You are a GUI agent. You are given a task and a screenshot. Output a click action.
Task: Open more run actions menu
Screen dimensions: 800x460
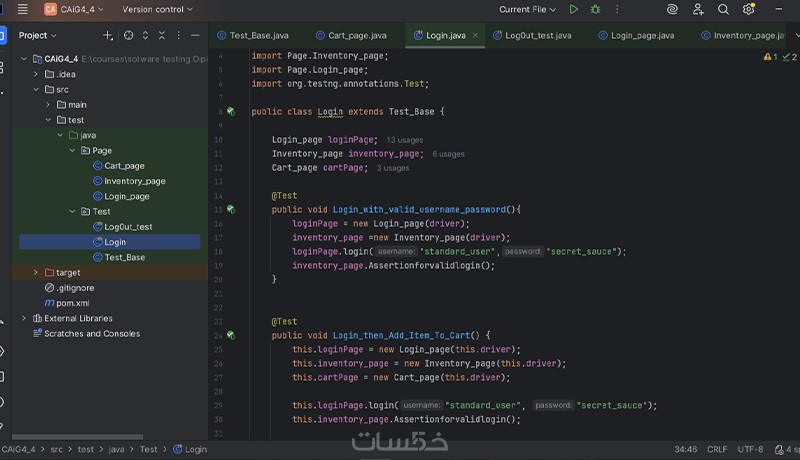[x=617, y=9]
